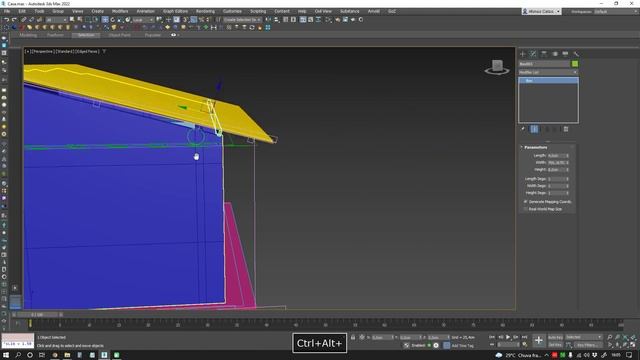Click the Windows Start button
The height and width of the screenshot is (360, 640).
6,355
